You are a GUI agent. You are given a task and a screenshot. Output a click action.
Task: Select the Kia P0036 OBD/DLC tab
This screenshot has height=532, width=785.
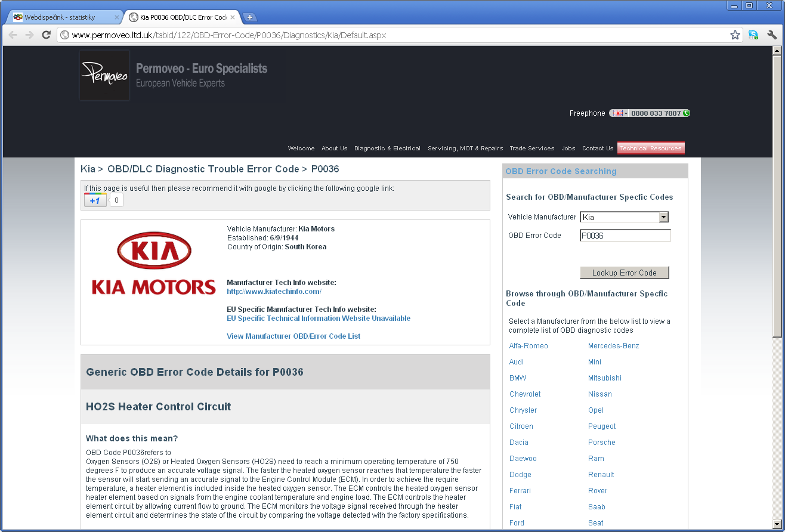tap(183, 17)
